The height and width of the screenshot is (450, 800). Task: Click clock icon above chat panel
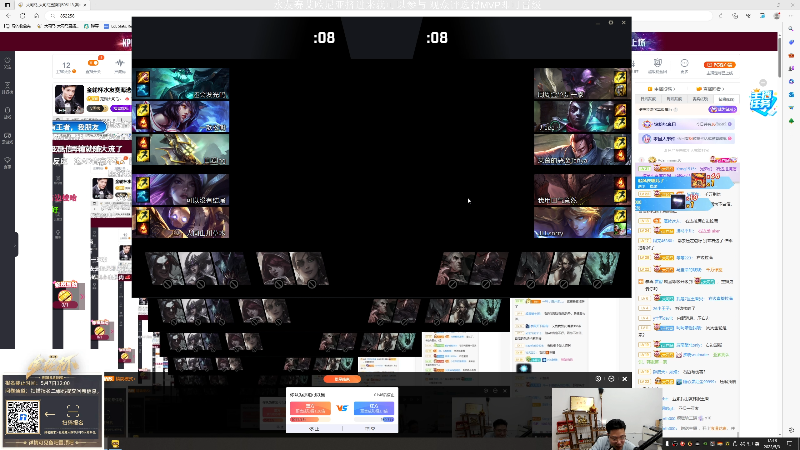click(684, 63)
